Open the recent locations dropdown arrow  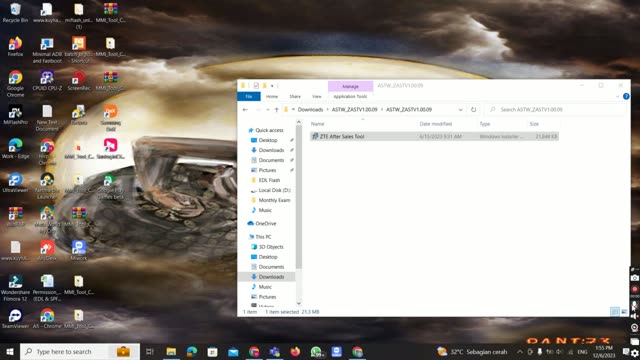point(268,109)
